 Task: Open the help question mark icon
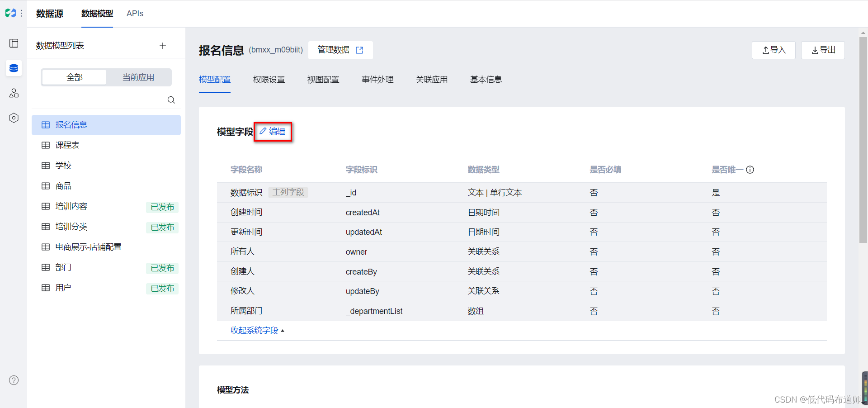point(14,380)
